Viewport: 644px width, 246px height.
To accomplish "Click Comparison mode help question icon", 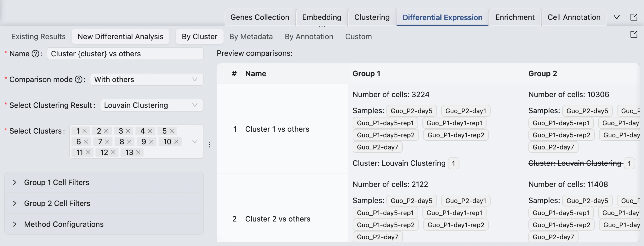I will pyautogui.click(x=78, y=79).
